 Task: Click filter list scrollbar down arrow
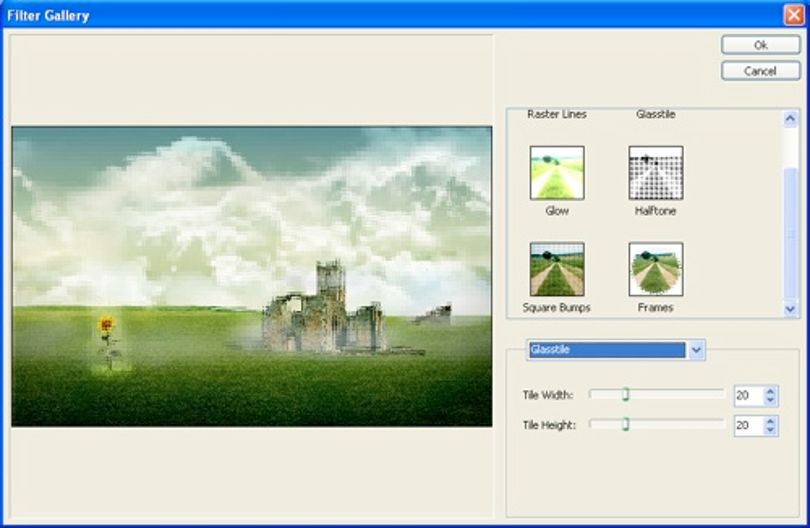790,309
